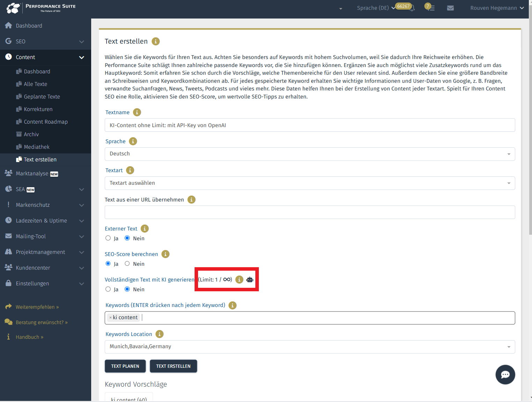The image size is (532, 402).
Task: Select Ja for Externer Text
Action: point(108,238)
